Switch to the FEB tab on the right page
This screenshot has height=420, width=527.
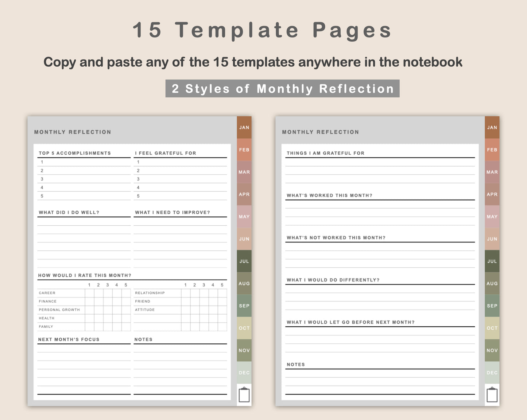point(492,149)
